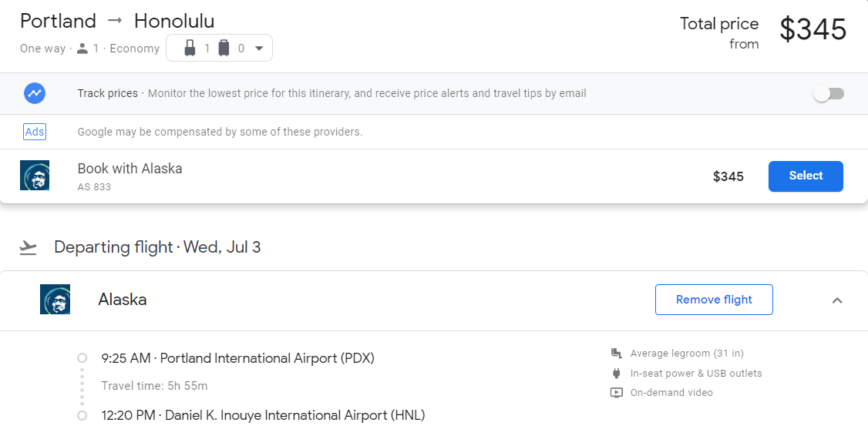Click 'Average legroom (31 in)' text
The image size is (868, 436).
click(x=687, y=353)
